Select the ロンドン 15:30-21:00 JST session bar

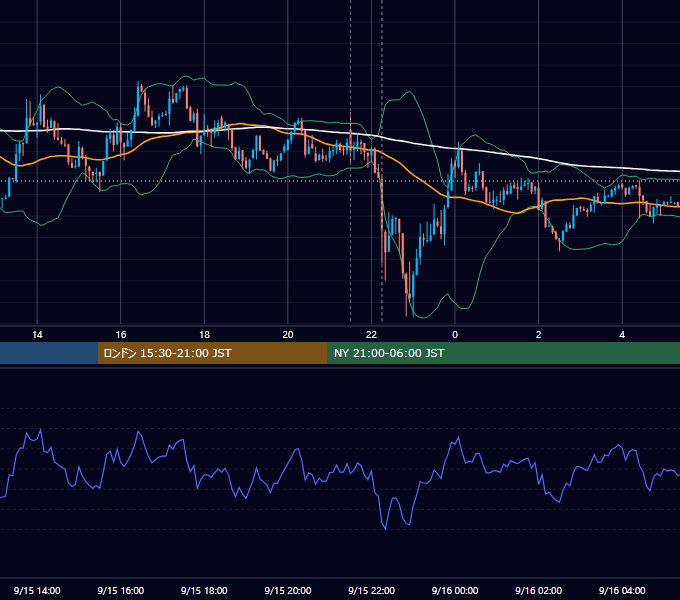[212, 353]
